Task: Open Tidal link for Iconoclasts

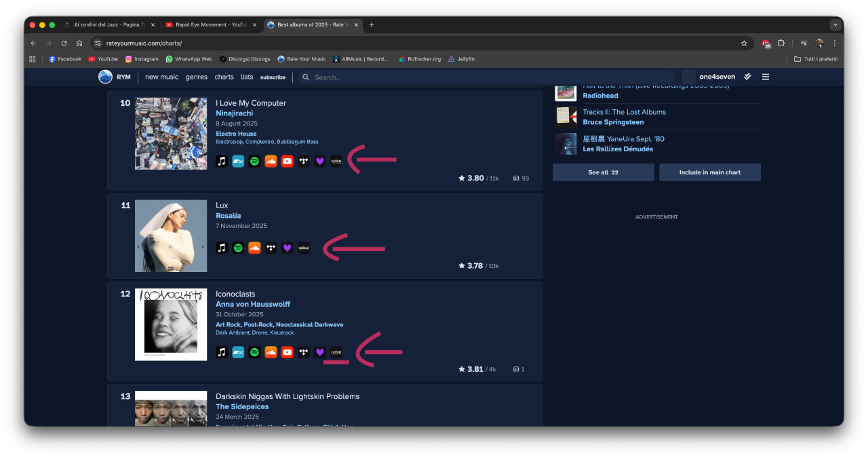Action: (303, 352)
